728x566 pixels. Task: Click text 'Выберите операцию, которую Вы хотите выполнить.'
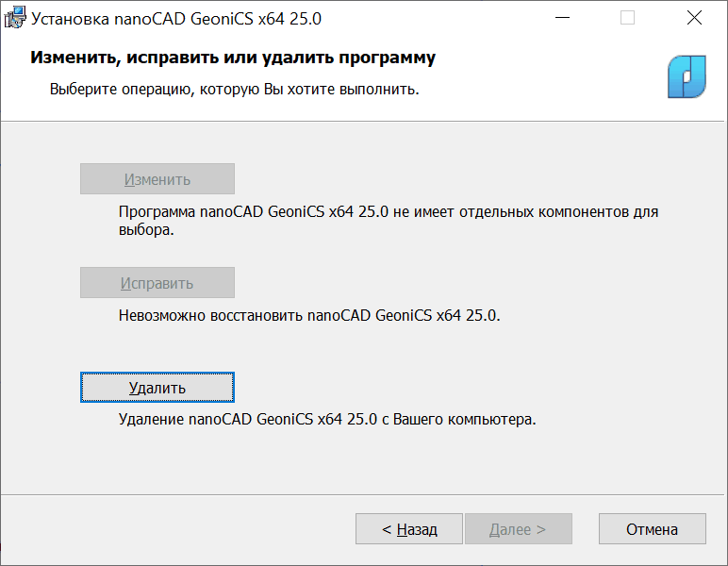tap(235, 89)
